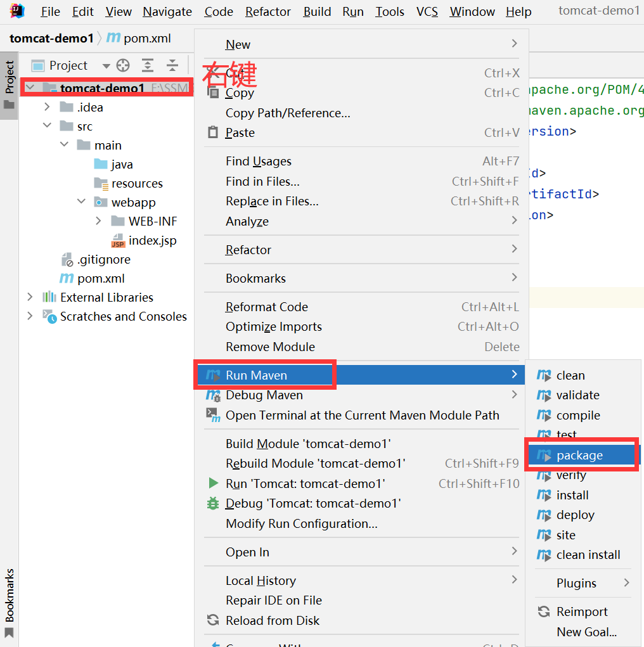This screenshot has width=644, height=647.
Task: Collapse the src folder node
Action: click(x=47, y=125)
